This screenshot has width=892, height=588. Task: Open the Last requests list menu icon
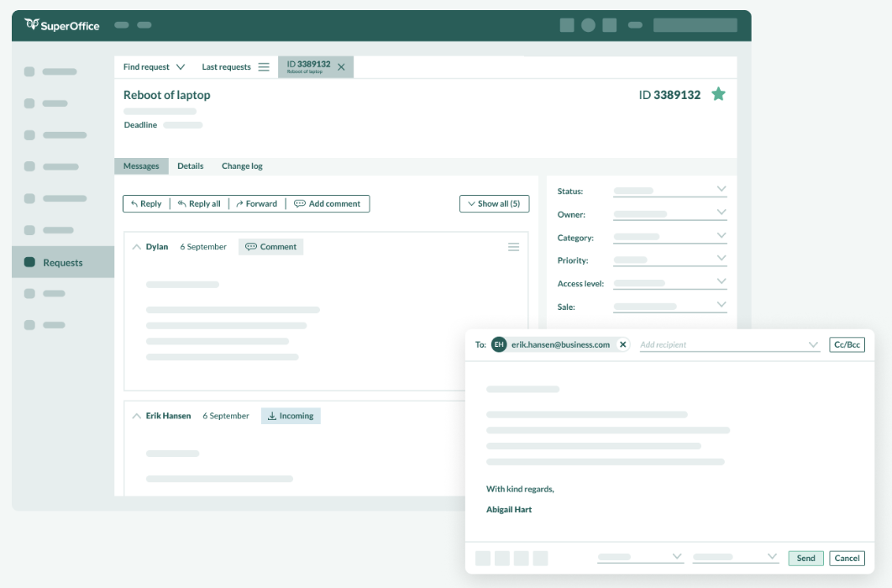264,67
